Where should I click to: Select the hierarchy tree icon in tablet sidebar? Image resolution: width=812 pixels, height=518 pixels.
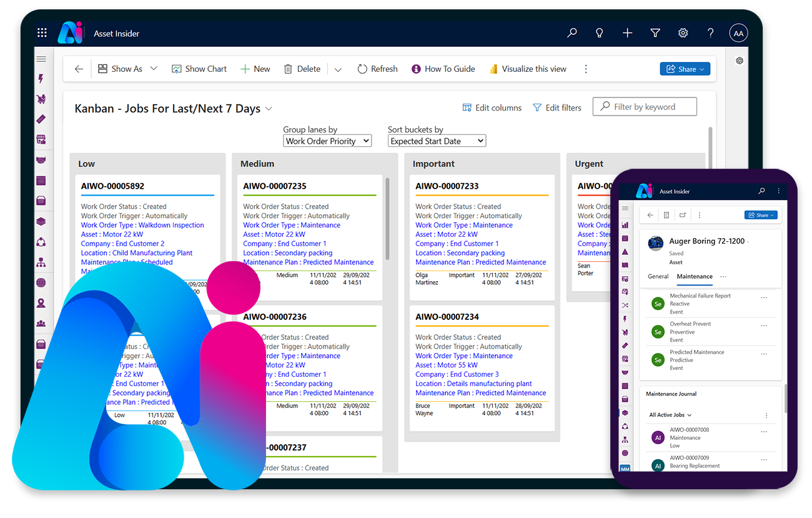coord(41,262)
